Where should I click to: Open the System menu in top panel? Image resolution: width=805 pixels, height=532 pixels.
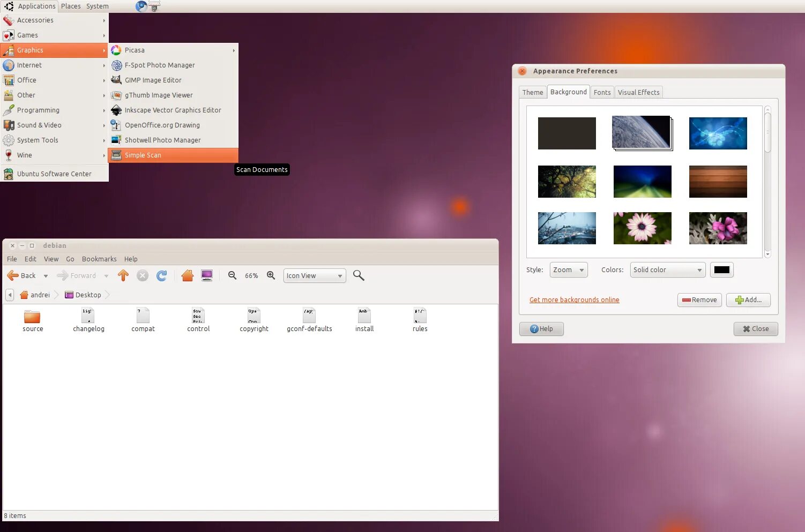98,6
